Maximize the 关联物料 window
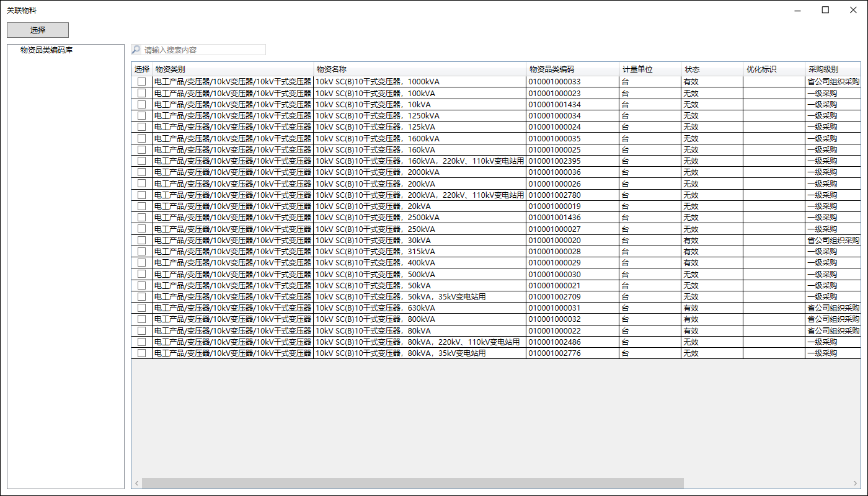The width and height of the screenshot is (868, 496). [825, 10]
